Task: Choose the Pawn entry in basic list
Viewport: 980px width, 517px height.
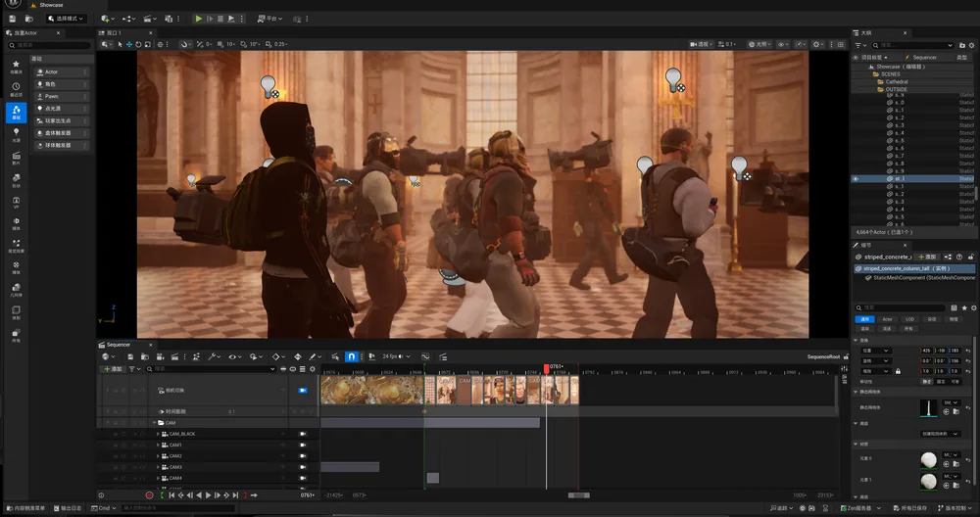Action: point(61,96)
